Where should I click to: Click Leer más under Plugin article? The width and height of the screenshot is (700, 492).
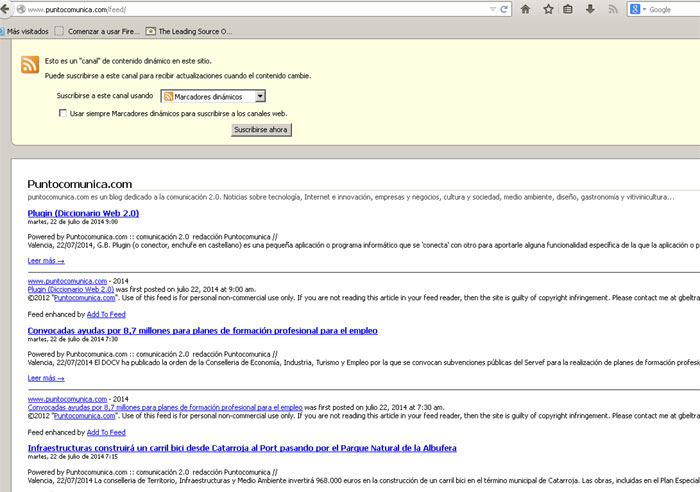tap(46, 261)
